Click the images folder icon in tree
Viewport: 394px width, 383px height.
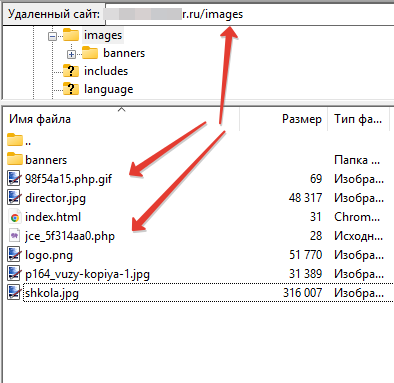(x=71, y=35)
